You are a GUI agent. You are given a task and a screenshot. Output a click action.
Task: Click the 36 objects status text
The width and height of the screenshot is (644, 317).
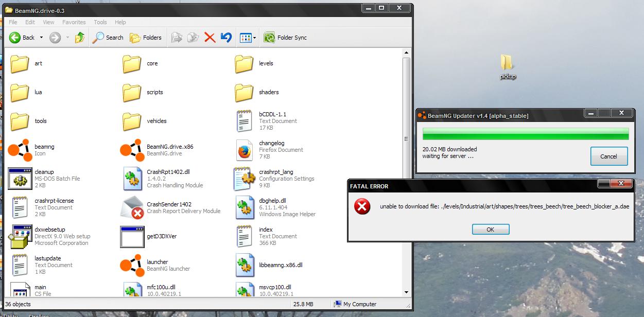click(x=19, y=304)
